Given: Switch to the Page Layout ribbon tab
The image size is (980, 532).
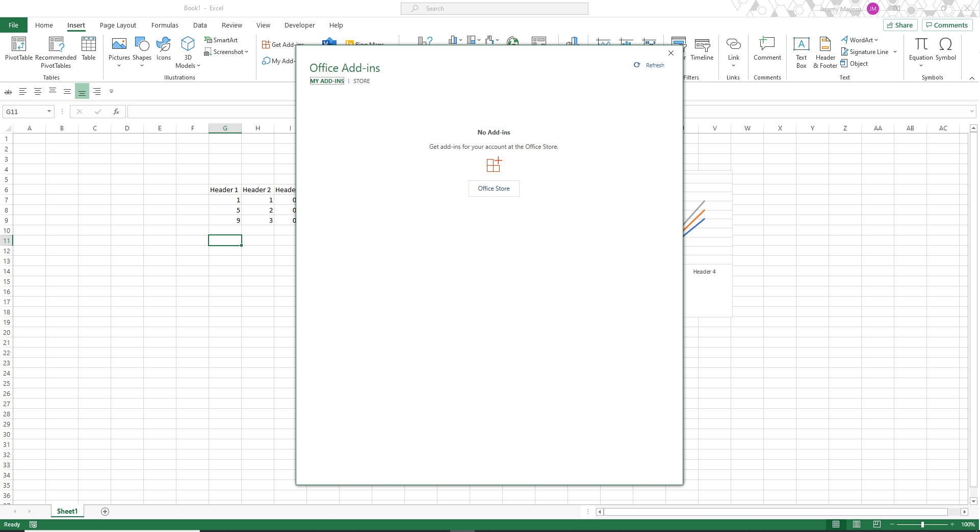Looking at the screenshot, I should [118, 25].
